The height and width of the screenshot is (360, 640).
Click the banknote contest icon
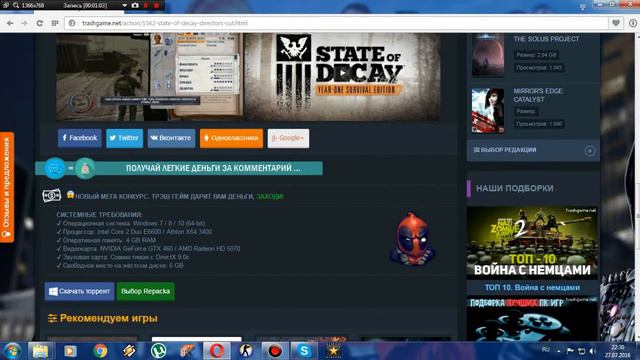52,196
